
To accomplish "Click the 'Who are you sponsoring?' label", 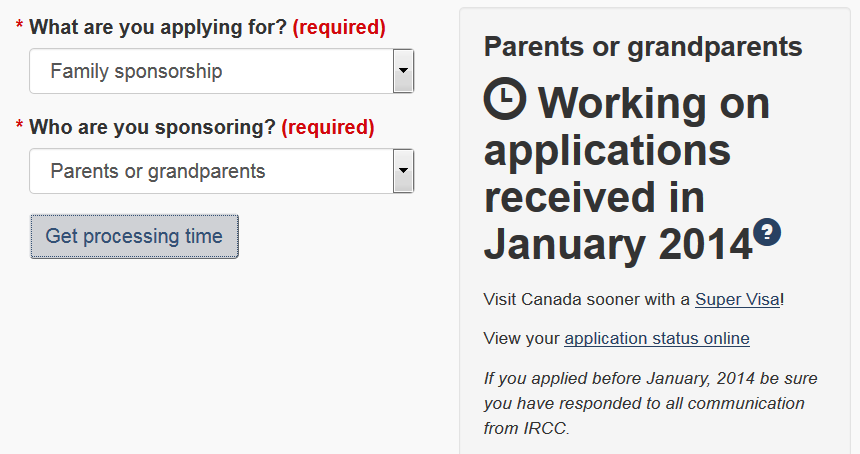I will click(x=152, y=127).
